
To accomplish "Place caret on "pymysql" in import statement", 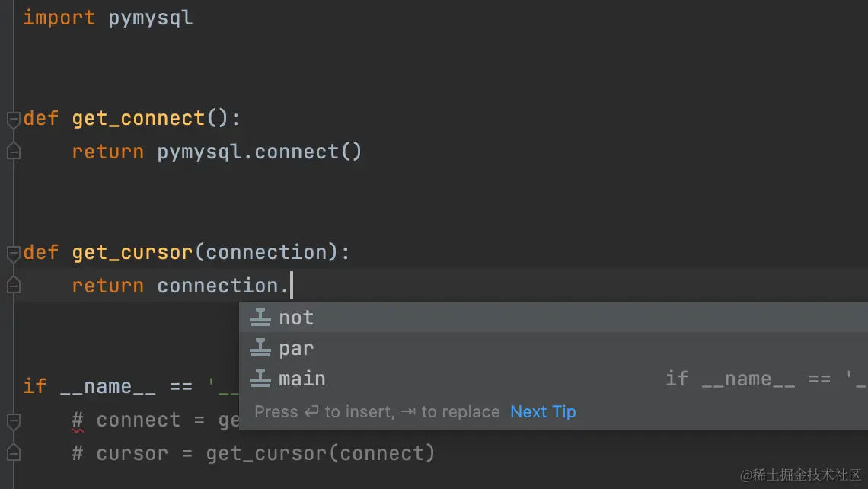I will click(x=151, y=18).
